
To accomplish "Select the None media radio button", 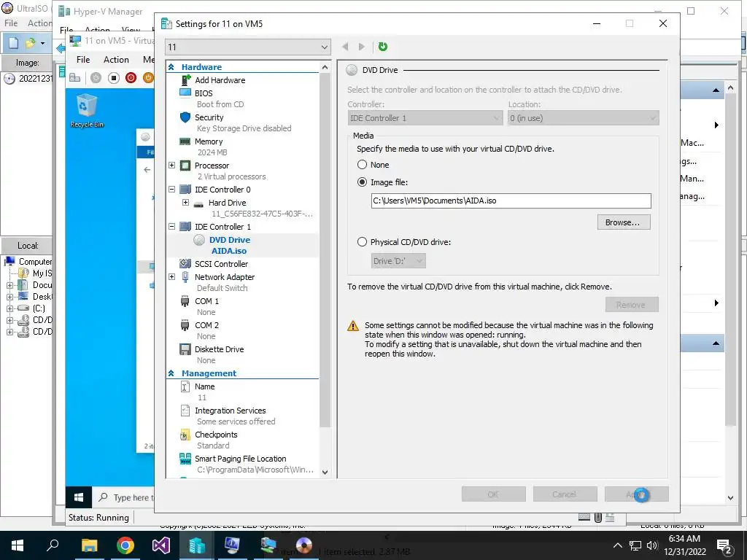I will pyautogui.click(x=362, y=165).
